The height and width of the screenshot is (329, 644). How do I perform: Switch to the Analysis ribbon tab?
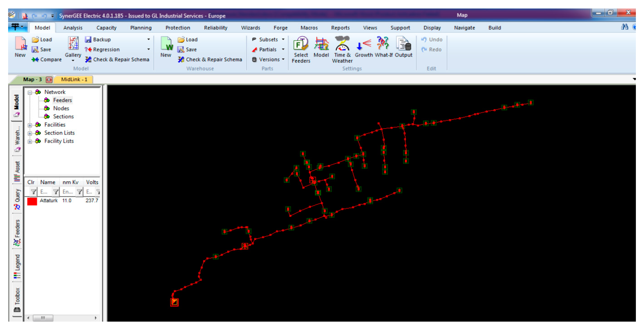pyautogui.click(x=73, y=28)
